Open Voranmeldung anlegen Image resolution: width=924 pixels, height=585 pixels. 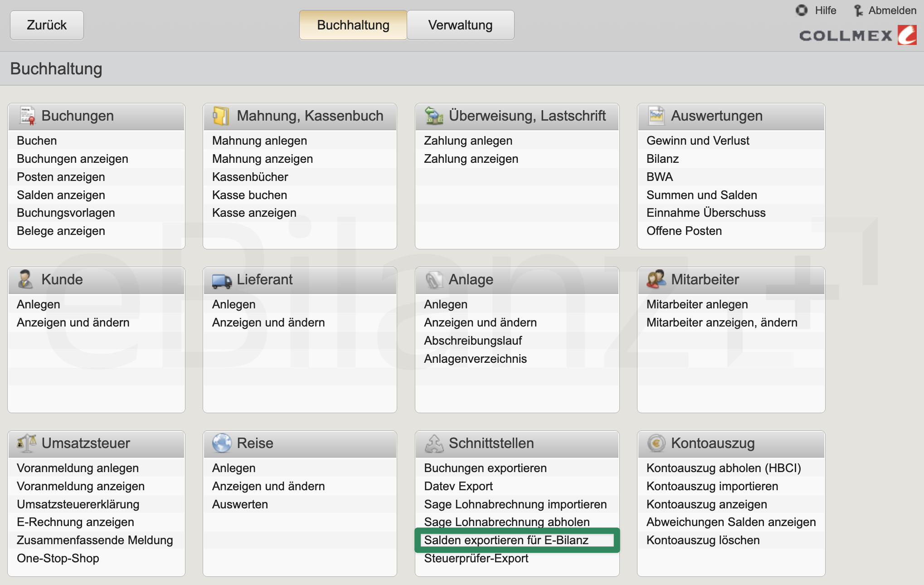coord(78,468)
